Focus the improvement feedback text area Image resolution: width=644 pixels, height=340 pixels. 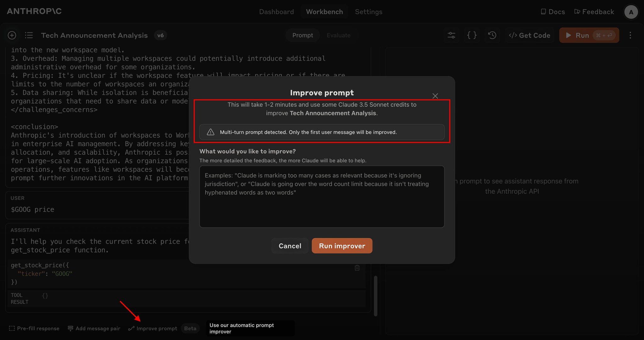[322, 197]
